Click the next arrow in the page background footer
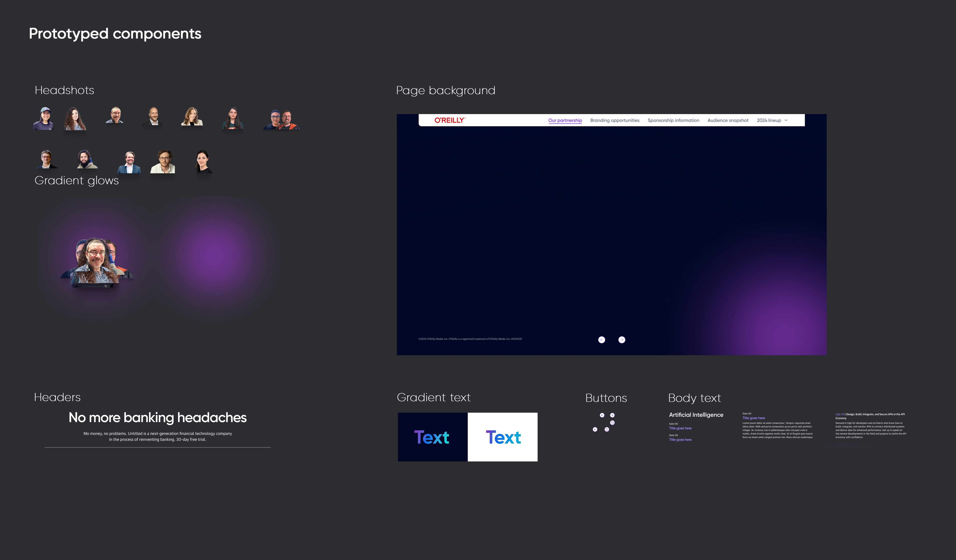956x560 pixels. pyautogui.click(x=621, y=340)
